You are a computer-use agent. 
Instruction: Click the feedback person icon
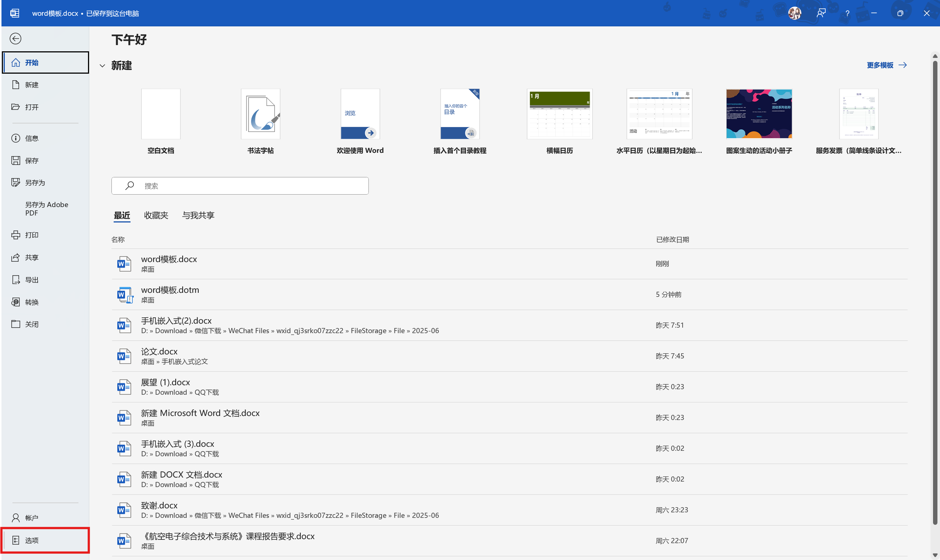[x=821, y=13]
